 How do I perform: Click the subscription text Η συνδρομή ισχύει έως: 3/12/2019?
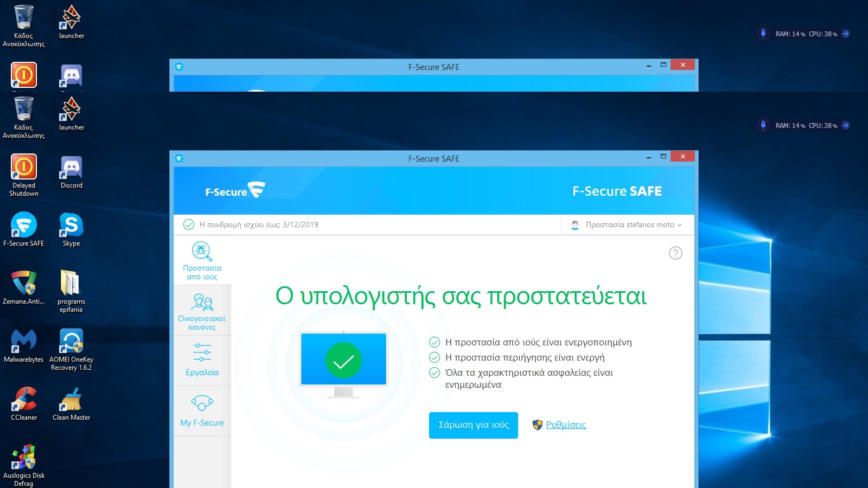click(x=259, y=224)
